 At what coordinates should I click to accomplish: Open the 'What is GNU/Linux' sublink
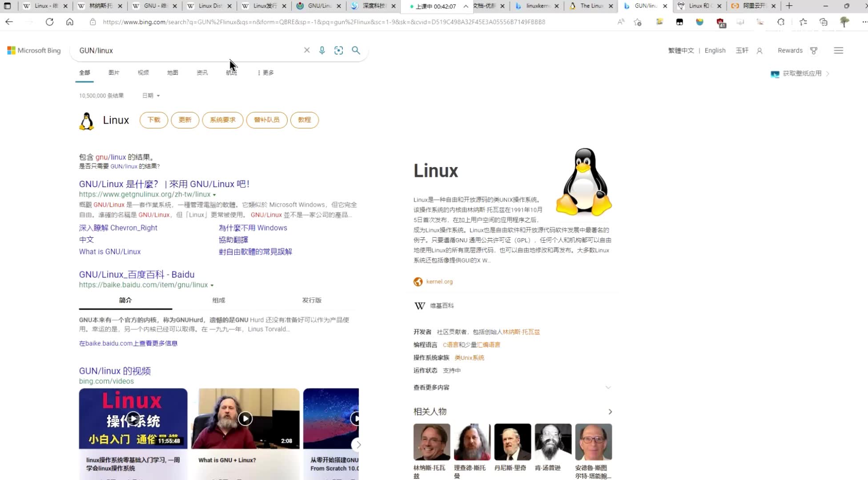(x=110, y=252)
